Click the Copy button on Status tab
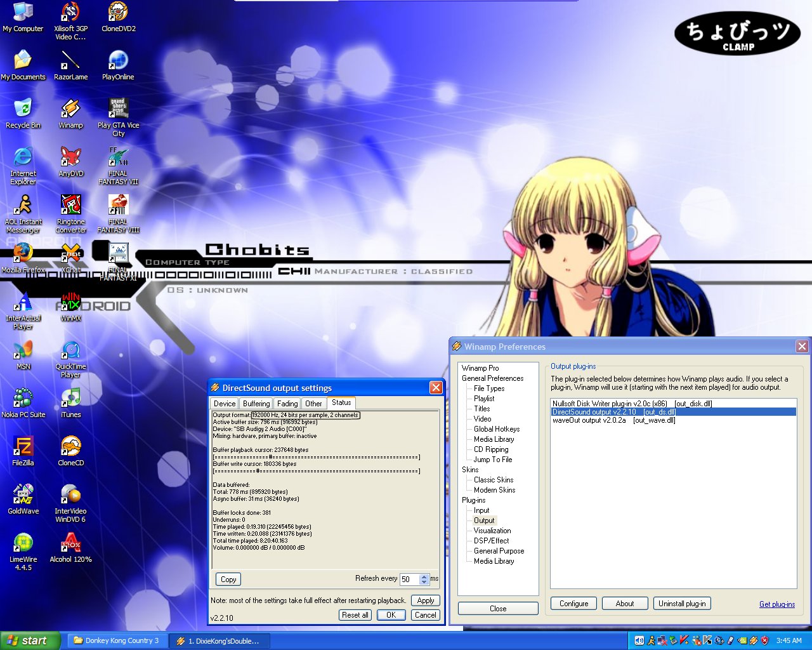 (x=228, y=580)
